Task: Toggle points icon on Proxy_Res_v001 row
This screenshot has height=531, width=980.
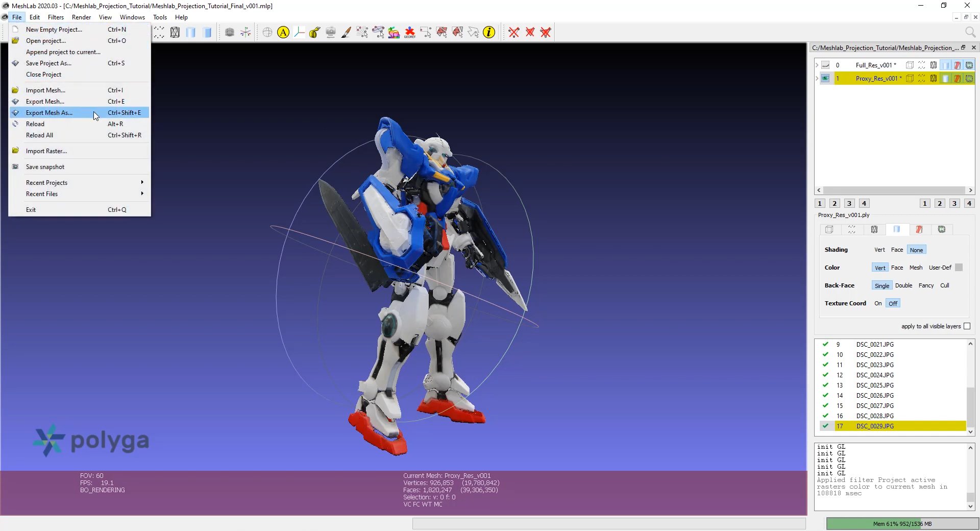Action: click(922, 79)
